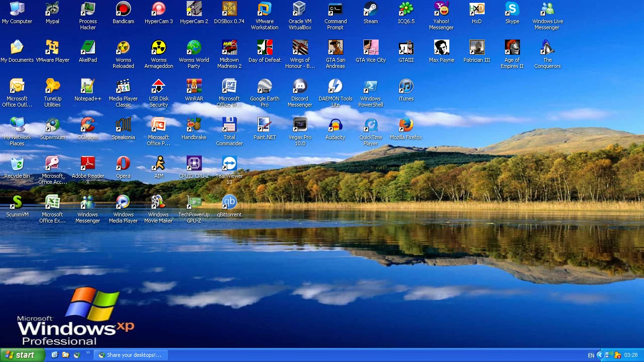Screen dimensions: 644x362
Task: Select the Age of Empires II icon
Action: click(x=512, y=48)
